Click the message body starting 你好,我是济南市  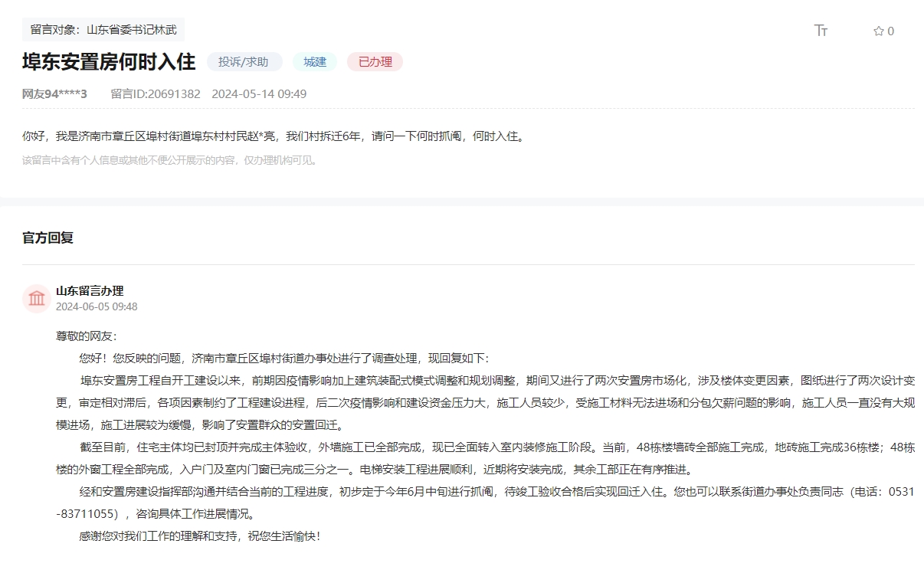pyautogui.click(x=274, y=137)
